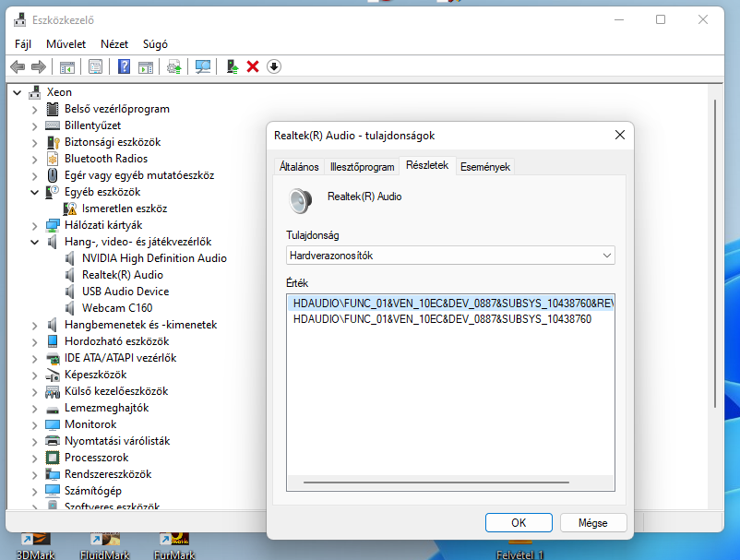Click the Processzorok chip icon
The image size is (740, 560).
pos(53,458)
